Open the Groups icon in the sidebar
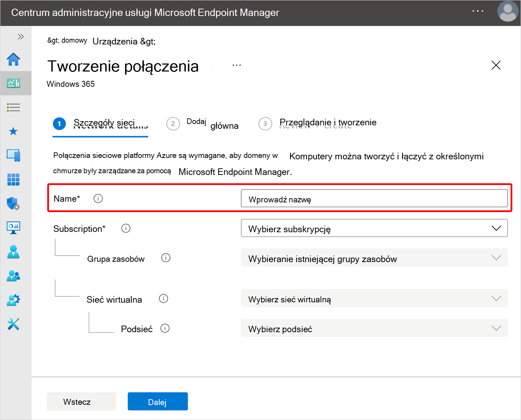 (x=14, y=276)
